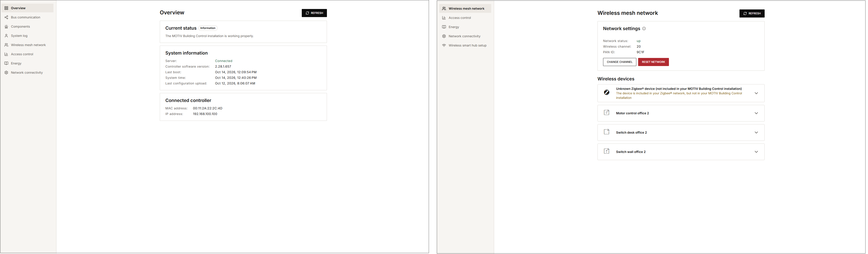Click the info icon beside Network settings
This screenshot has height=254, width=868.
pyautogui.click(x=644, y=29)
